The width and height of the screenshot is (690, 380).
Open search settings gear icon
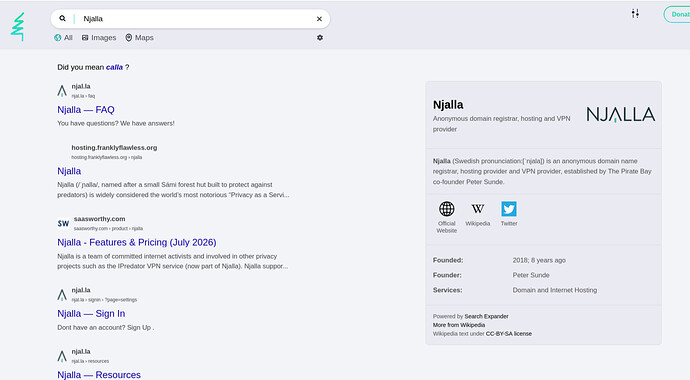[x=320, y=38]
